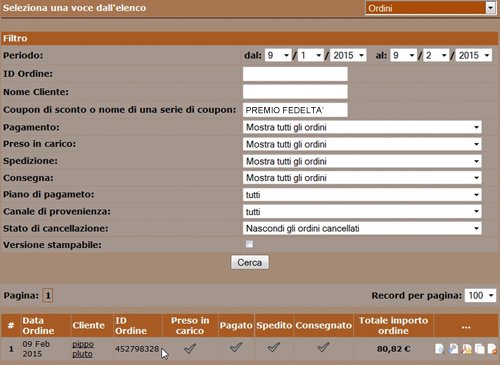Click the first document icon in order row
Image resolution: width=500 pixels, height=365 pixels.
[440, 349]
